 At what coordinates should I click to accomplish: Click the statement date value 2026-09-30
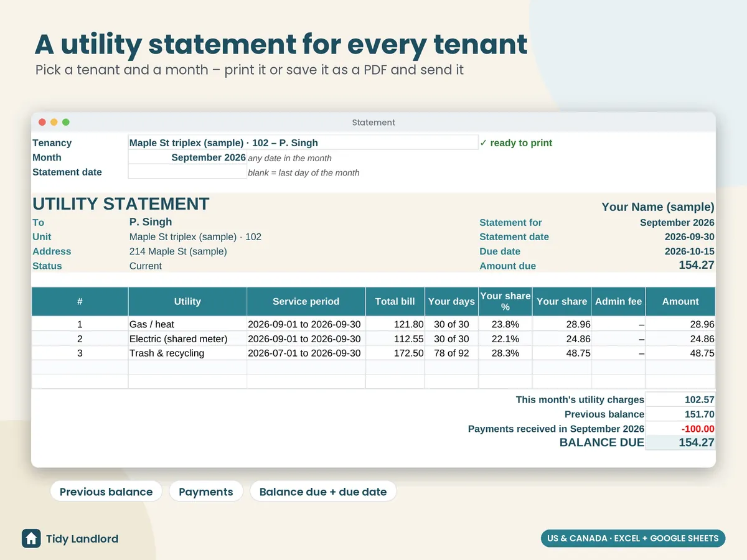(x=690, y=236)
